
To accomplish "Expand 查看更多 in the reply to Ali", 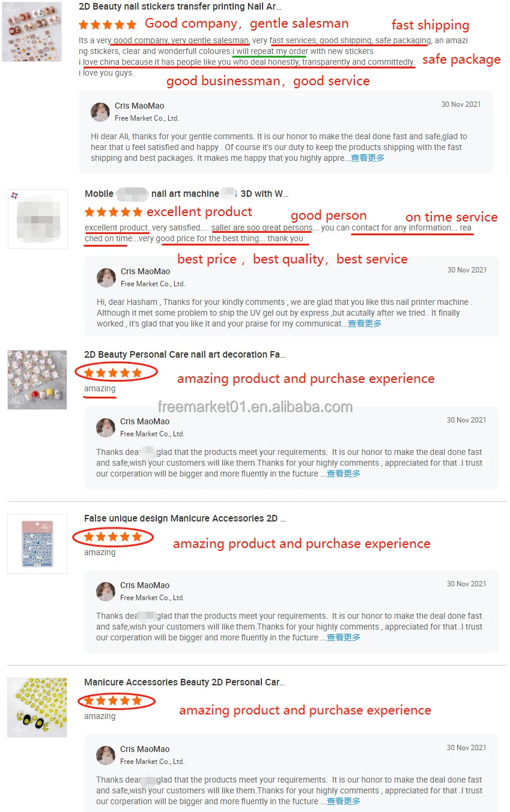I will (368, 158).
